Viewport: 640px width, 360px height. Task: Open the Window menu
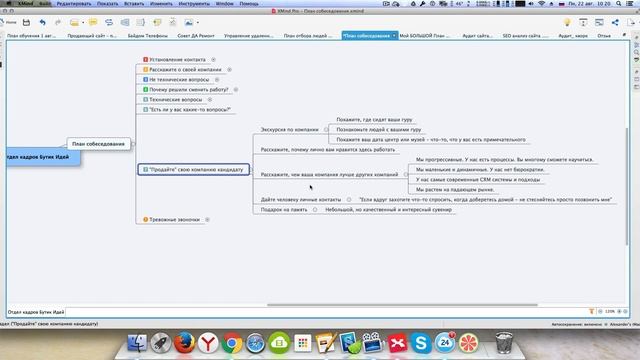[x=224, y=4]
